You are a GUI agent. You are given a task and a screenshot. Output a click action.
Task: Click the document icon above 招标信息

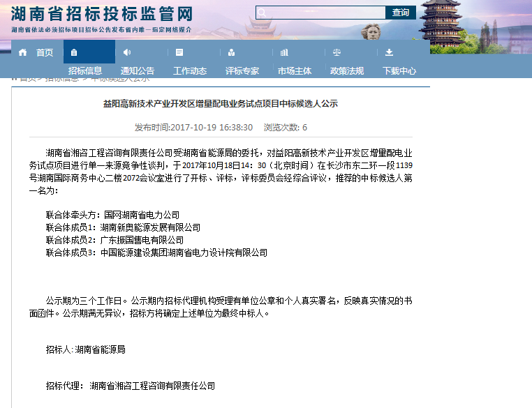(x=74, y=52)
